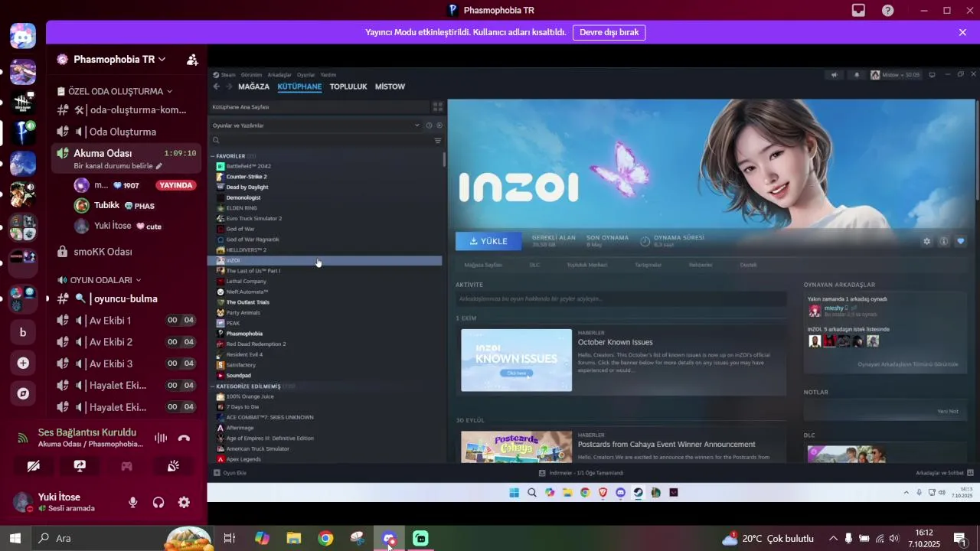Click the blue YÜKLE install button
Image resolution: width=980 pixels, height=551 pixels.
point(488,241)
